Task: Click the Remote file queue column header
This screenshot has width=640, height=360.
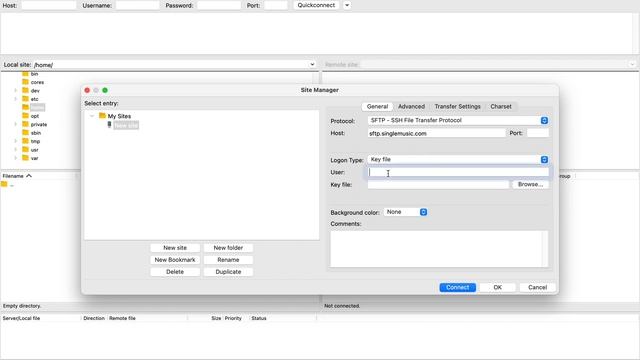Action: pyautogui.click(x=122, y=318)
